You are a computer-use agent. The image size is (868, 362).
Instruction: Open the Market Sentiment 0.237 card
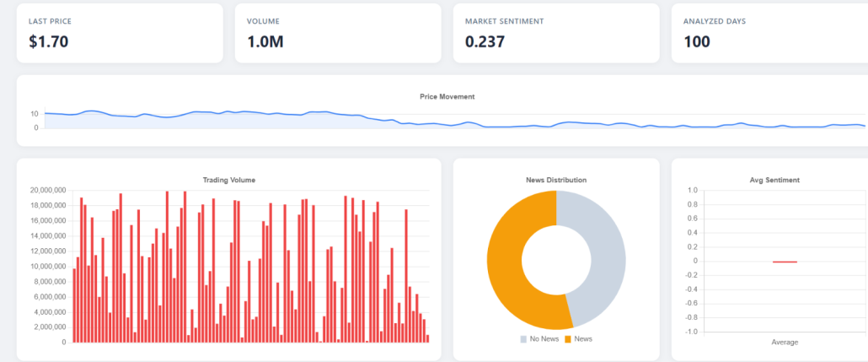(x=555, y=32)
